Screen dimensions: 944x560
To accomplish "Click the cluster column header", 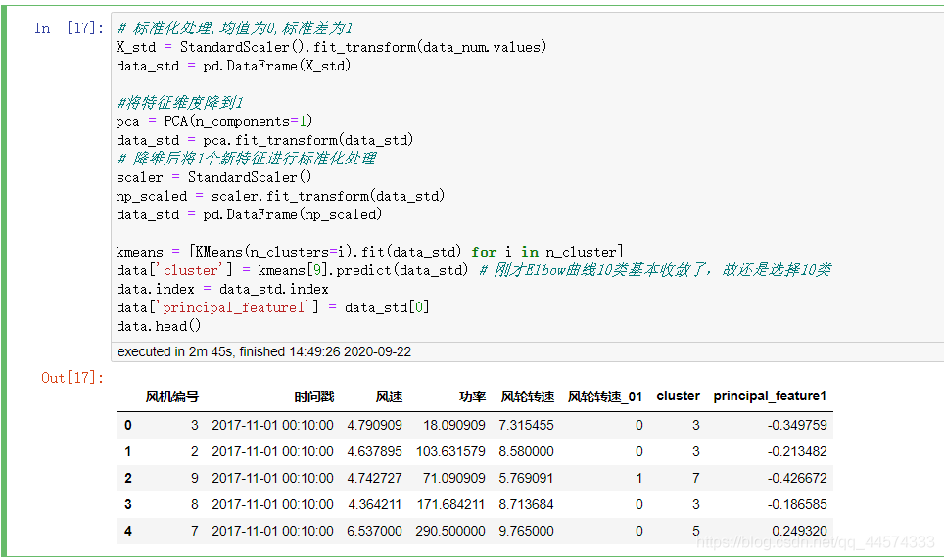I will 678,397.
